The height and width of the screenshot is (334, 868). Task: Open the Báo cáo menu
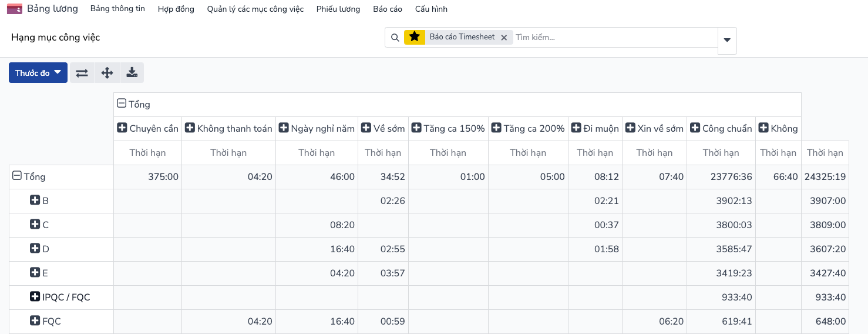(388, 9)
